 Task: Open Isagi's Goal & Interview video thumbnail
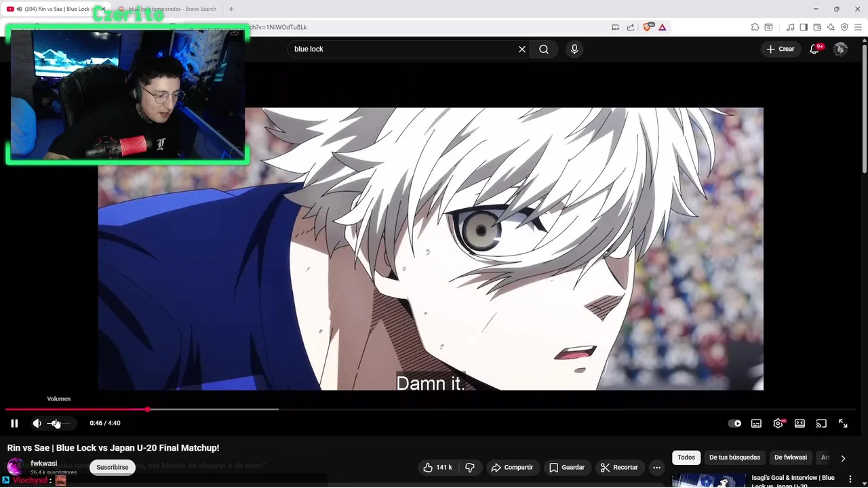click(x=709, y=481)
